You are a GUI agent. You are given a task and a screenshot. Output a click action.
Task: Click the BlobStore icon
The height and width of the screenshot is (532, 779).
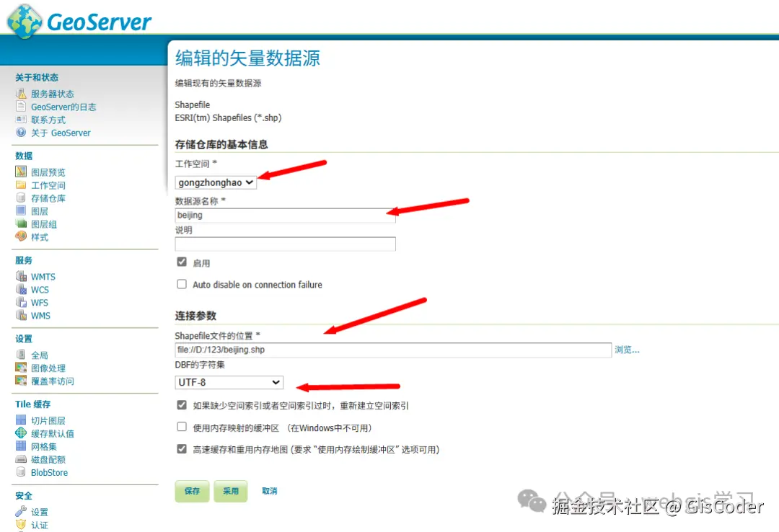[21, 472]
